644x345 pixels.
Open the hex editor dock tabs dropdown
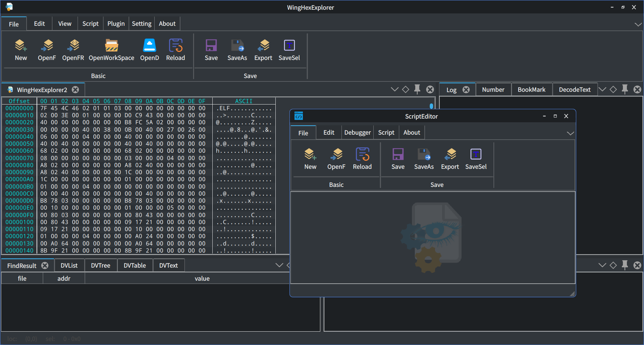click(x=394, y=89)
